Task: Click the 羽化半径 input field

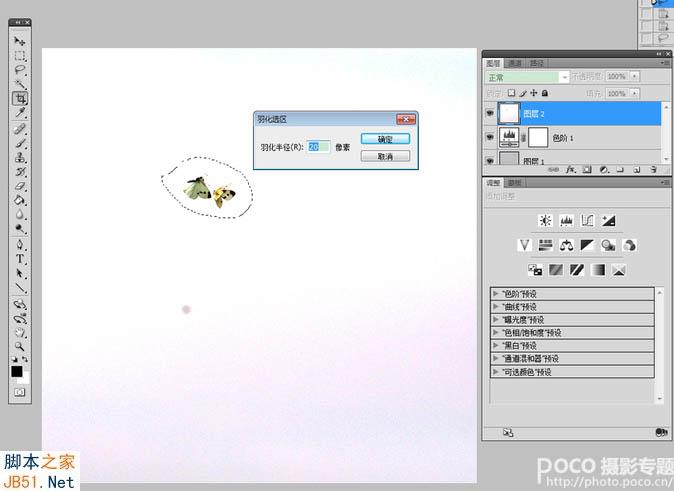Action: [x=319, y=147]
